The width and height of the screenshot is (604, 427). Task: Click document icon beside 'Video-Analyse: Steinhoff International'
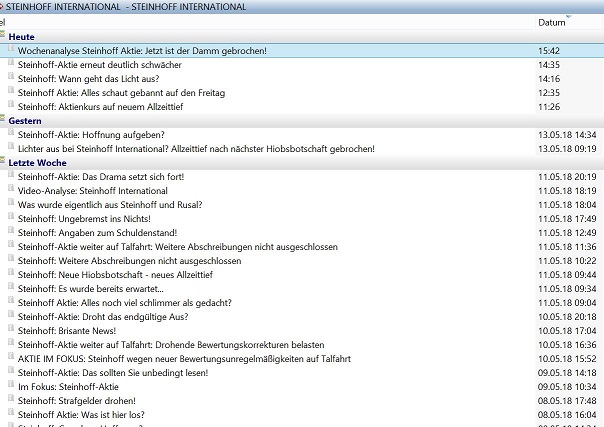(11, 188)
